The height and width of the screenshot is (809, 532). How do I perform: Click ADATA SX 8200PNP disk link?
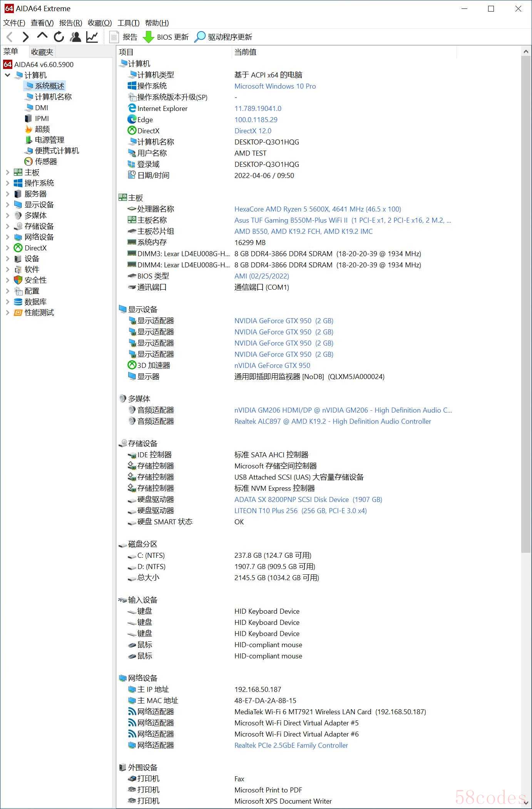(308, 500)
